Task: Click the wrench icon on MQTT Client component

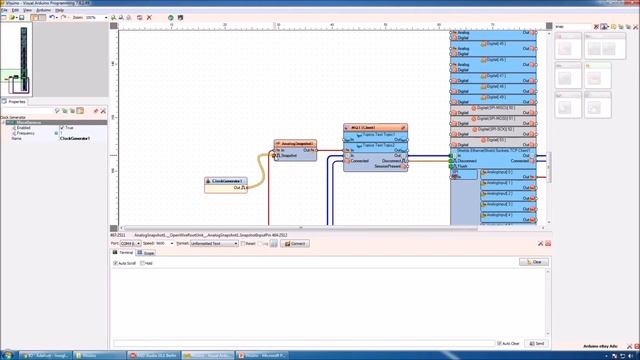Action: [402, 127]
